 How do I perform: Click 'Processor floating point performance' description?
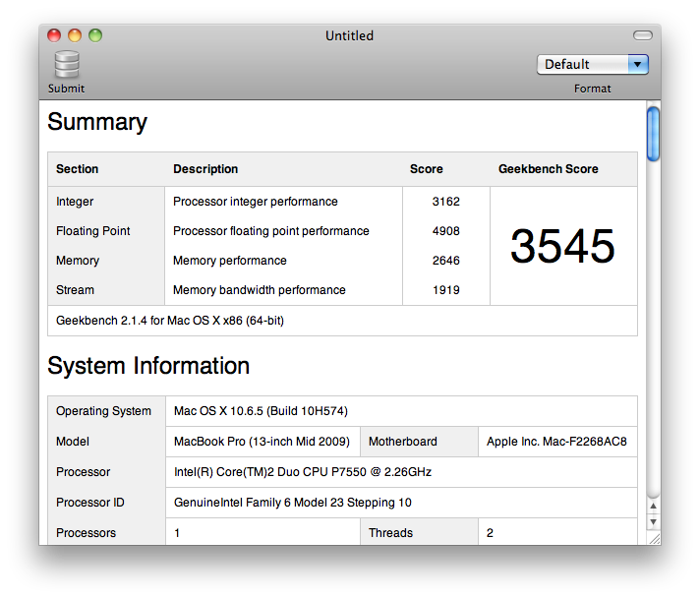click(271, 231)
